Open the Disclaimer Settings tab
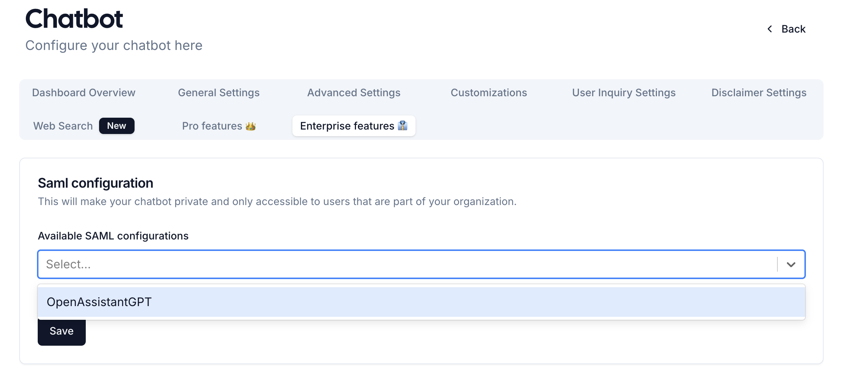 click(x=759, y=93)
